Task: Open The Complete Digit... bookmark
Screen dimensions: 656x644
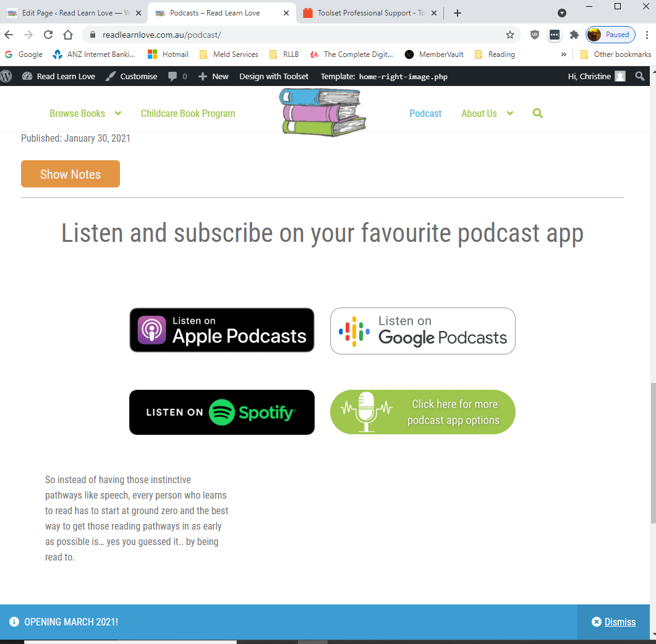Action: coord(352,54)
